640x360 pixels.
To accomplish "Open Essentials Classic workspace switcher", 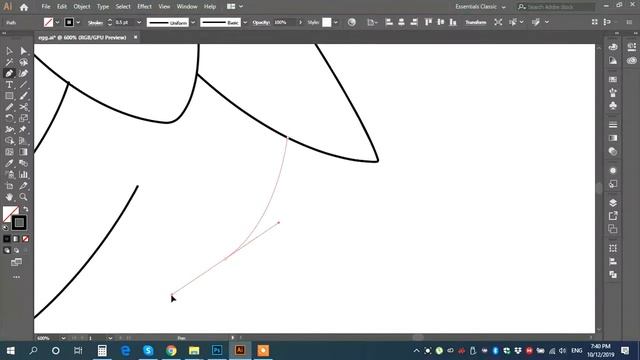I will [x=480, y=7].
